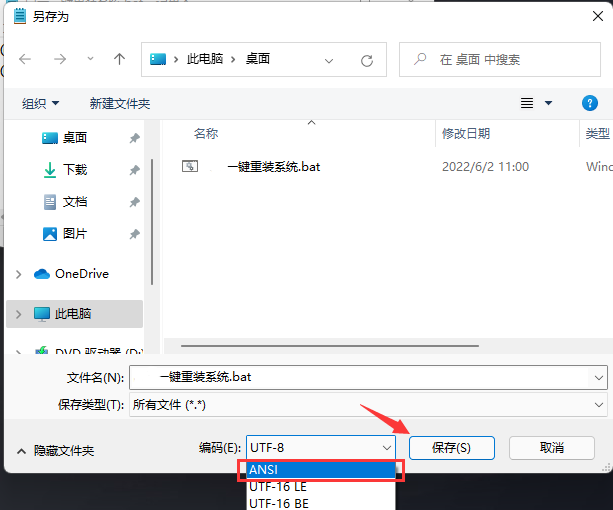Select 图片 in the navigation pane
The height and width of the screenshot is (510, 613).
[x=75, y=234]
